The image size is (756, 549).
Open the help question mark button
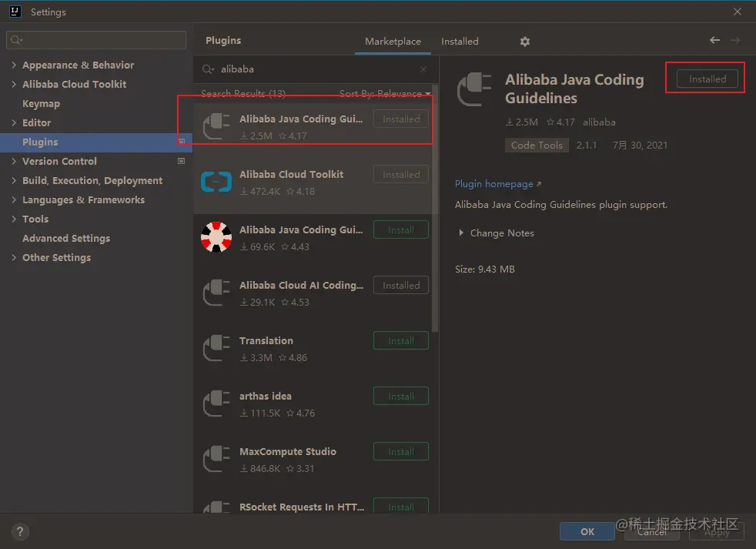click(20, 531)
